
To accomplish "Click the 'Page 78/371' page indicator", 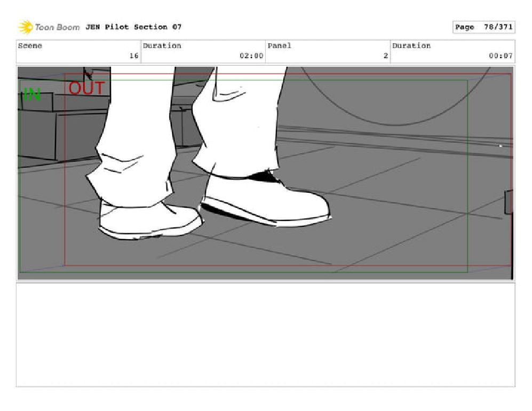I will (x=484, y=27).
